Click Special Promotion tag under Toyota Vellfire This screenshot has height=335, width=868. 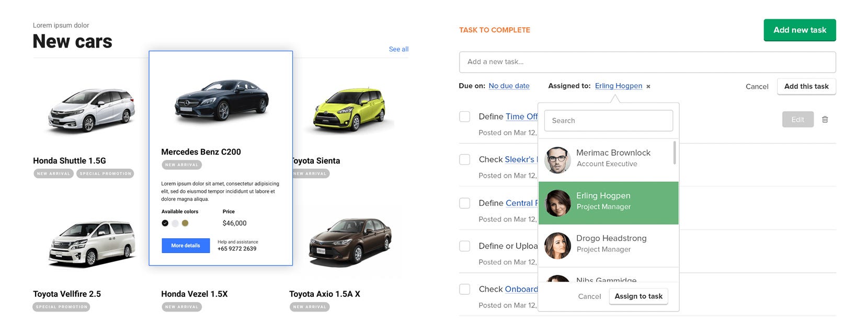point(61,307)
